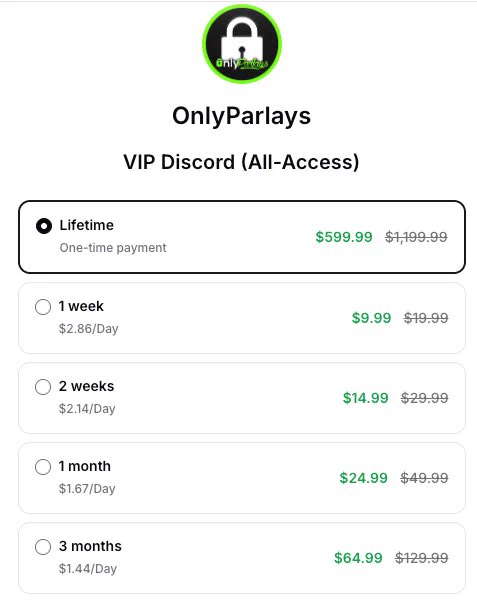Click the Lifetime plan card
The height and width of the screenshot is (601, 477).
click(242, 237)
